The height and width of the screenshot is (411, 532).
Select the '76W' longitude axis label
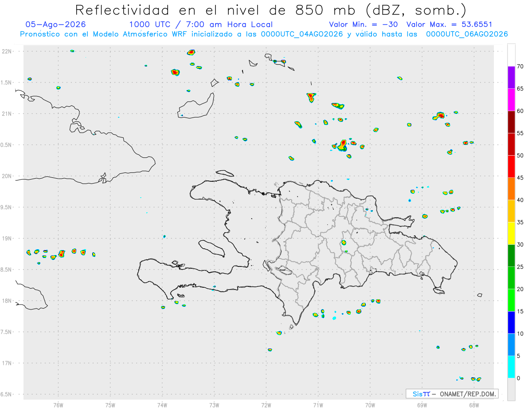click(58, 405)
